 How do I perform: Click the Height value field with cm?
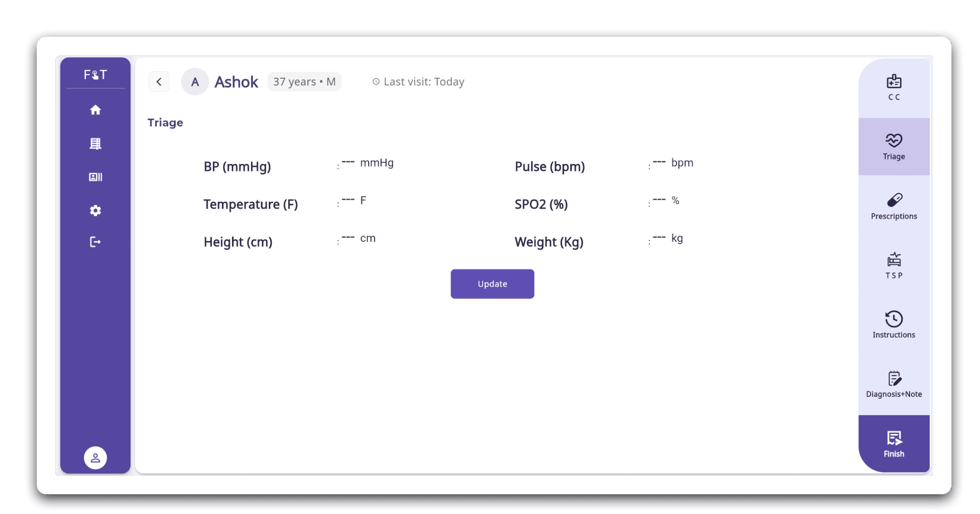358,238
